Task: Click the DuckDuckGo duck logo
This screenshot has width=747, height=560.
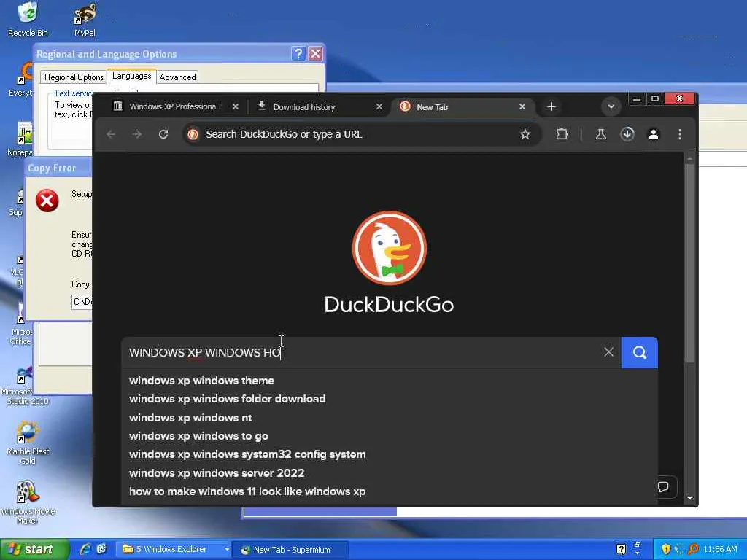Action: (x=390, y=248)
